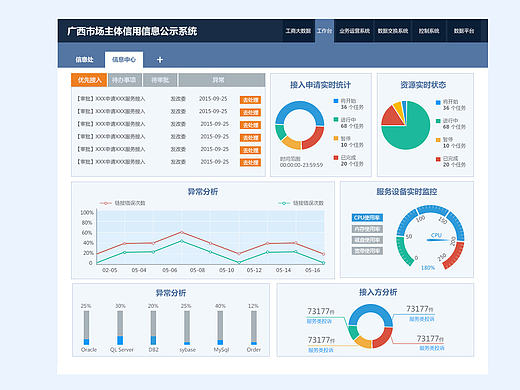Select the orange 优先接入 sub-tab
The image size is (520, 390).
pyautogui.click(x=89, y=80)
